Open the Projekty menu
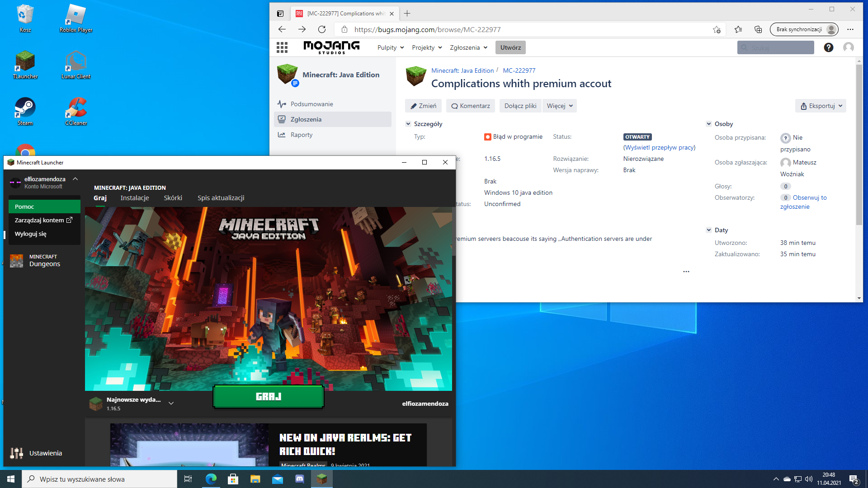The height and width of the screenshot is (488, 868). (427, 47)
